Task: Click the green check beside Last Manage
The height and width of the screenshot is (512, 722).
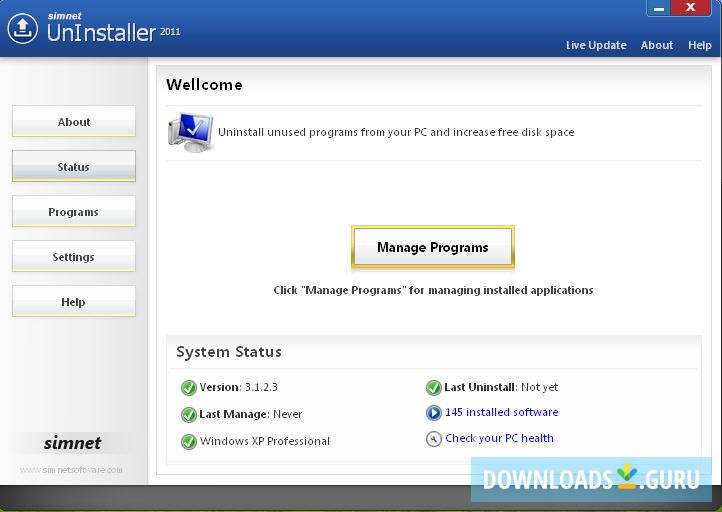Action: click(x=189, y=415)
